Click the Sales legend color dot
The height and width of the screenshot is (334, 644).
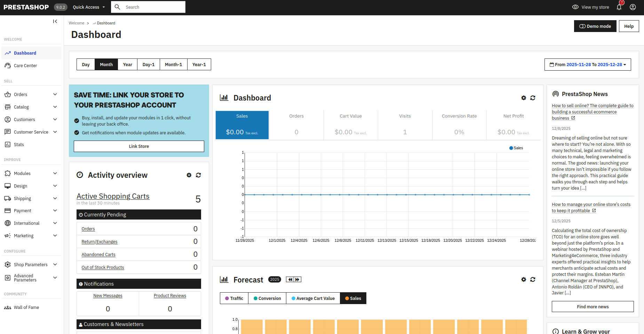[x=511, y=148]
